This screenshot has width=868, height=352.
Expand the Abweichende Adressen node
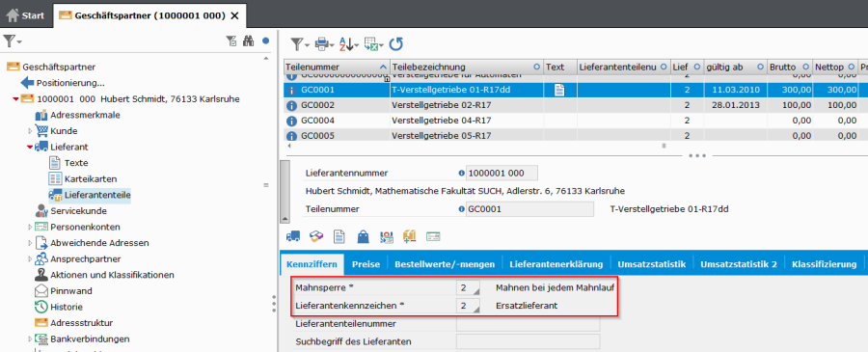(x=31, y=243)
